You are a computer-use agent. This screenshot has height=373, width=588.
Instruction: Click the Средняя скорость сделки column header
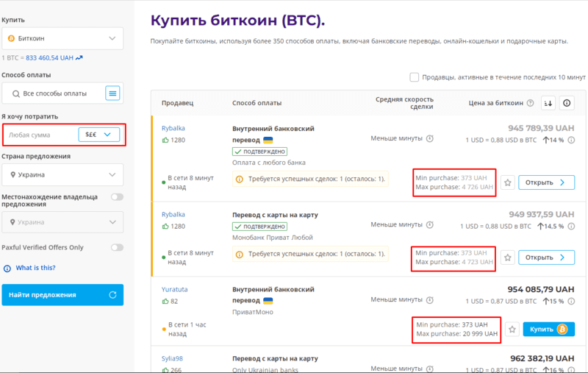point(405,103)
